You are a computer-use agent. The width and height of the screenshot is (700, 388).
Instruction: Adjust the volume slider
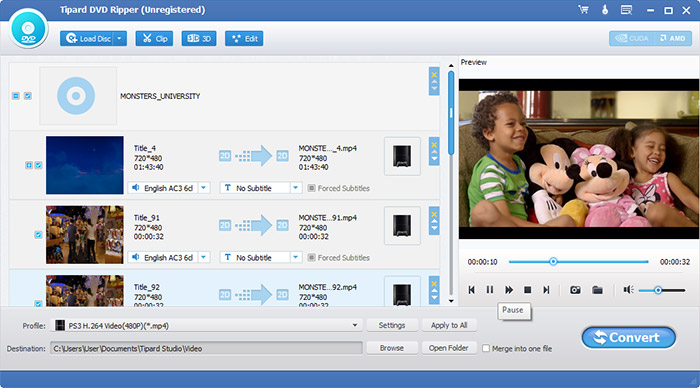tap(662, 291)
